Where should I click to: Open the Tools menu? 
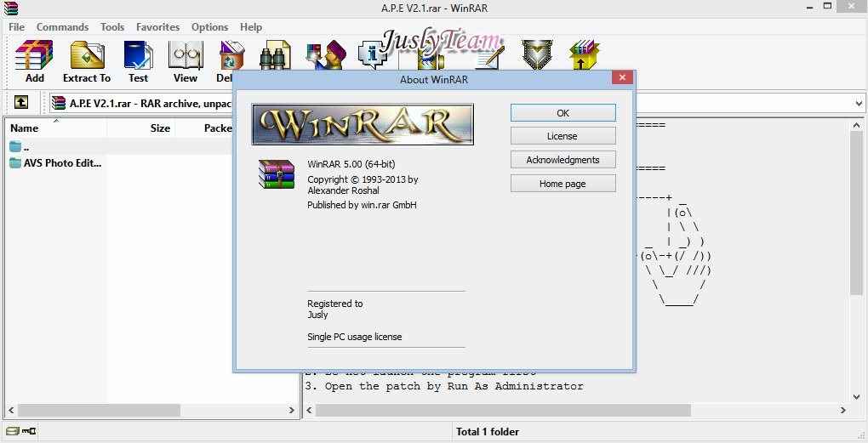(112, 27)
